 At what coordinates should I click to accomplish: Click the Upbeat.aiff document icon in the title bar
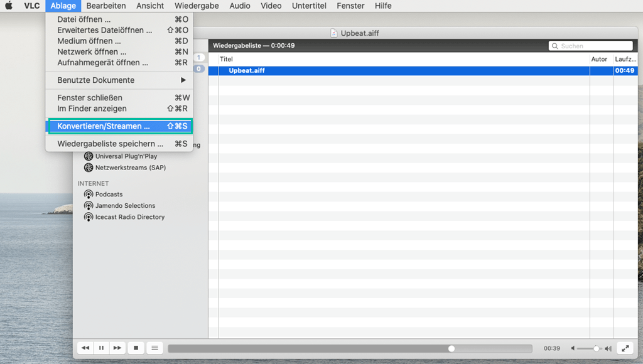(x=334, y=33)
